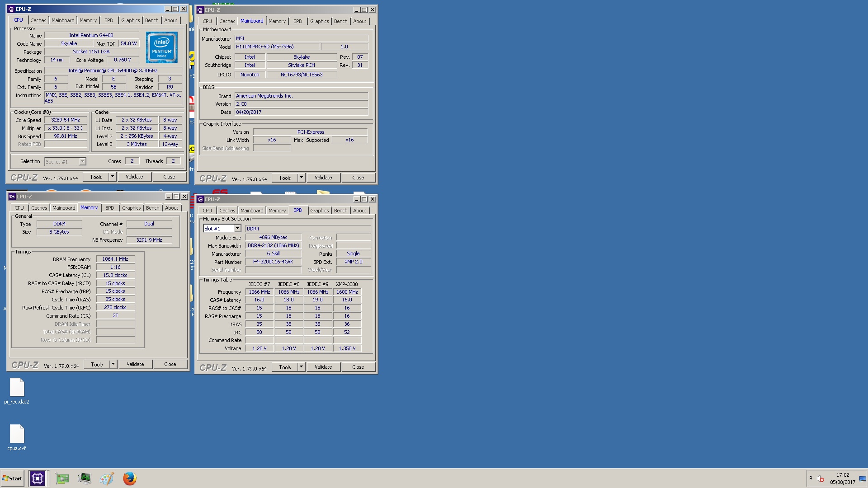Click the Command Rate 2T value
Image resolution: width=868 pixels, height=488 pixels.
point(115,315)
